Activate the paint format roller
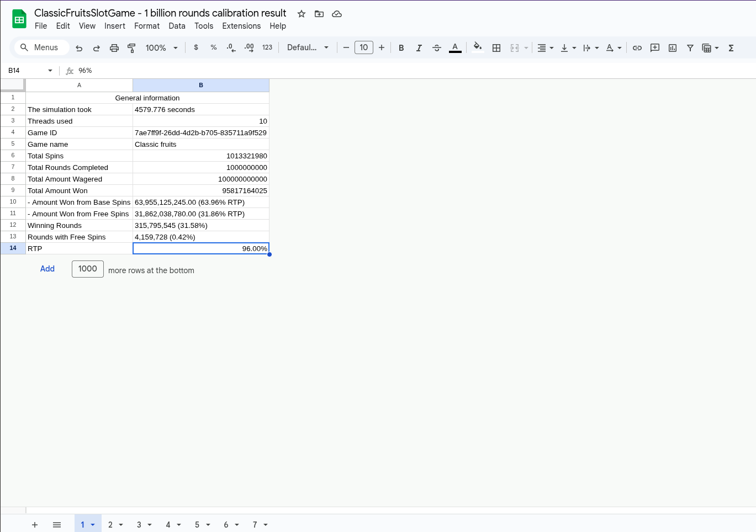 point(131,48)
